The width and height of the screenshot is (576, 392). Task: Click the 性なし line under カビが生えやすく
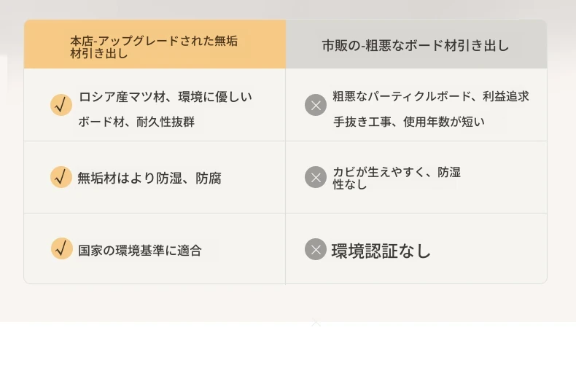[350, 184]
